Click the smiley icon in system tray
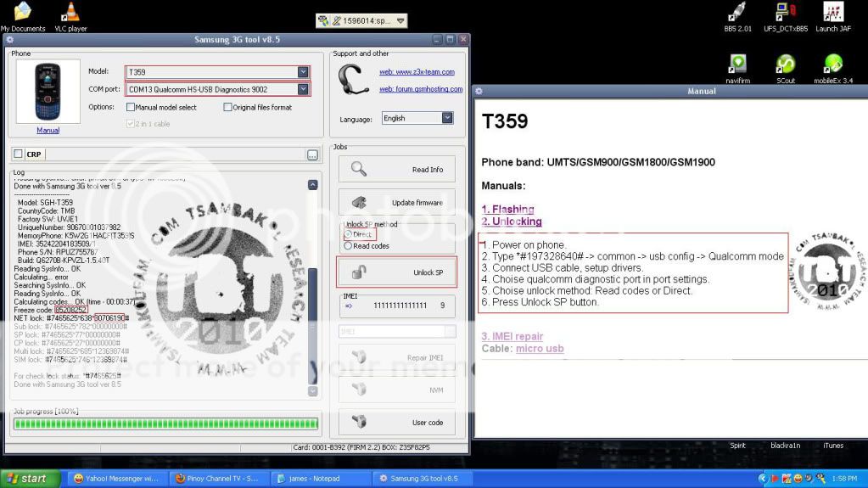 pyautogui.click(x=798, y=478)
